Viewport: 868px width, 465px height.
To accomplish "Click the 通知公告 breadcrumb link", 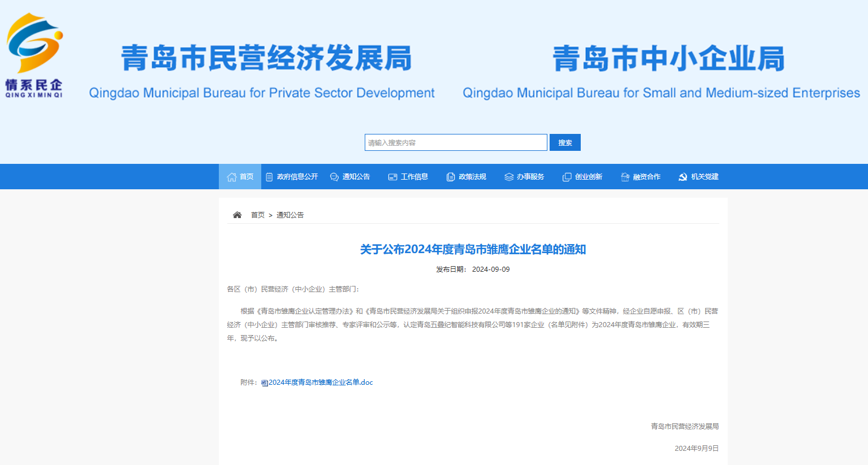I will (x=290, y=215).
